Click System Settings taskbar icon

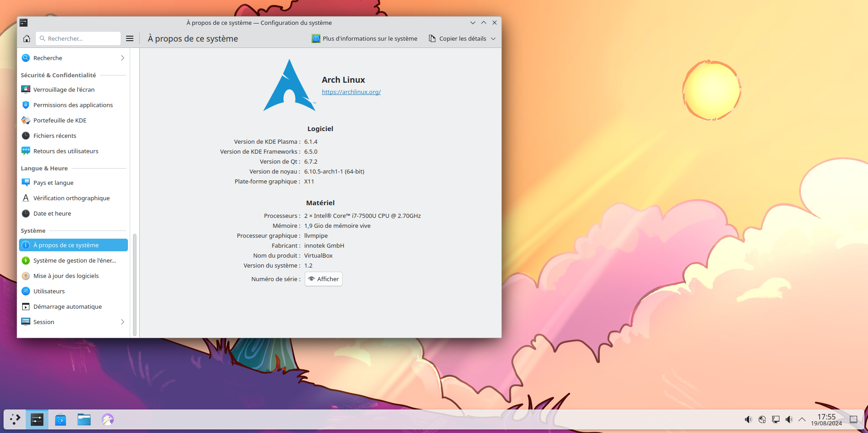point(37,419)
